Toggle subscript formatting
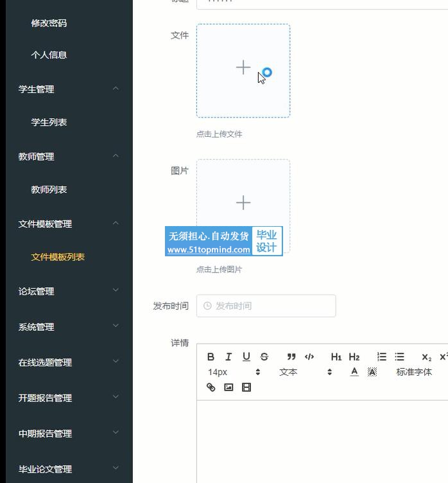Screen dimensions: 448x483 426,357
